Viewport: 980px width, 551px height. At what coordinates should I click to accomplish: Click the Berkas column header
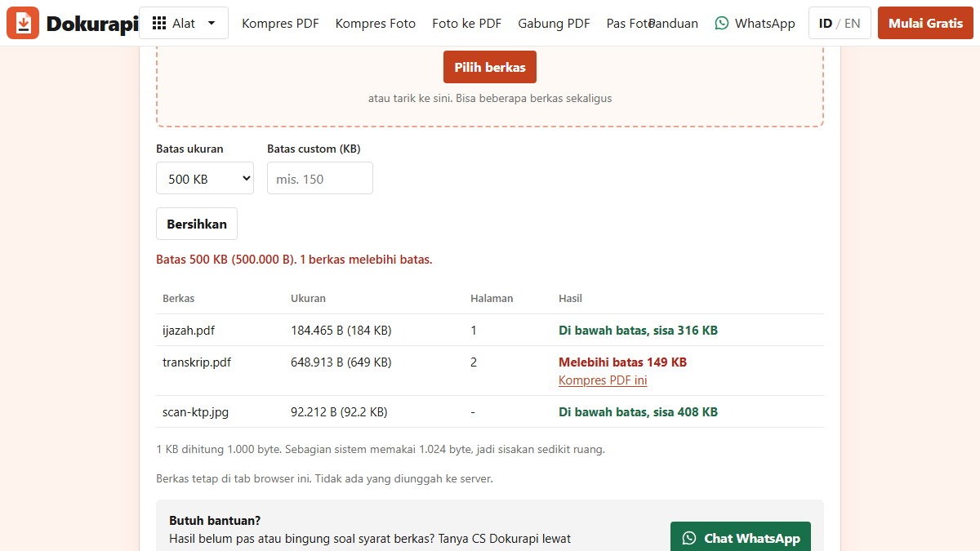tap(178, 298)
